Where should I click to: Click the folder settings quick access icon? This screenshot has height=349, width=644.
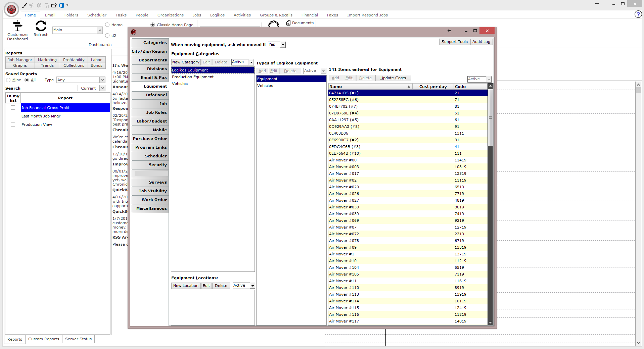pos(54,5)
